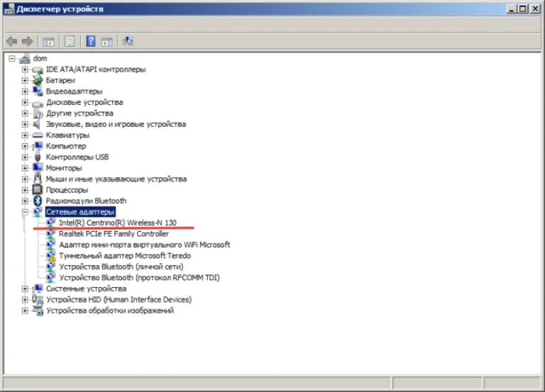
Task: Expand the Видеоадаптеры node
Action: tap(25, 91)
